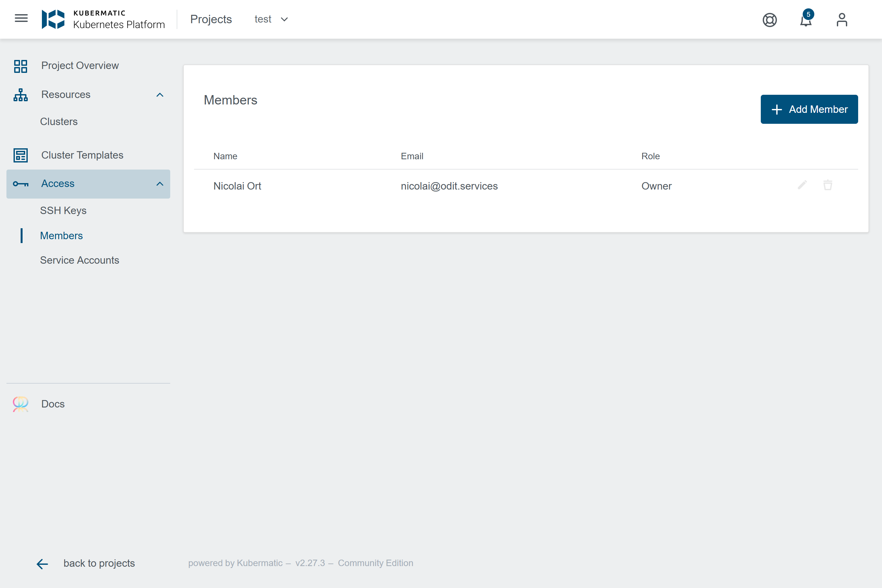Open Clusters in the sidebar
Viewport: 882px width, 588px height.
click(x=59, y=122)
